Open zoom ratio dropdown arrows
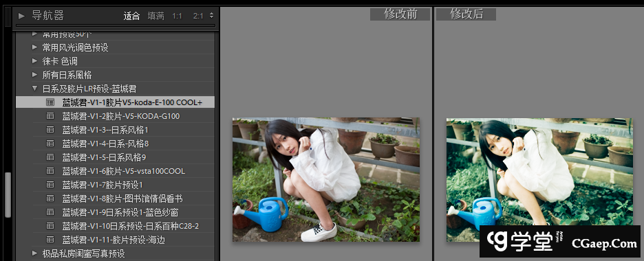Screen dimensions: 644x261 (x=211, y=16)
